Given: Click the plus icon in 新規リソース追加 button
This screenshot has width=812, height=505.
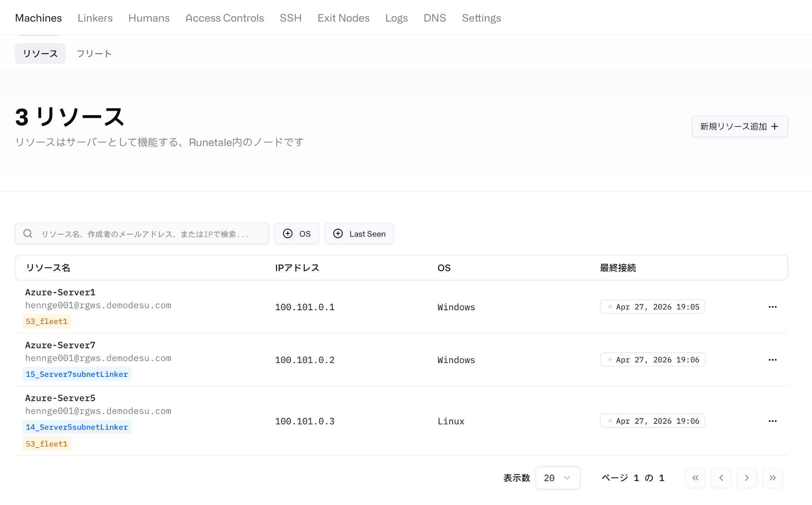Looking at the screenshot, I should 775,127.
